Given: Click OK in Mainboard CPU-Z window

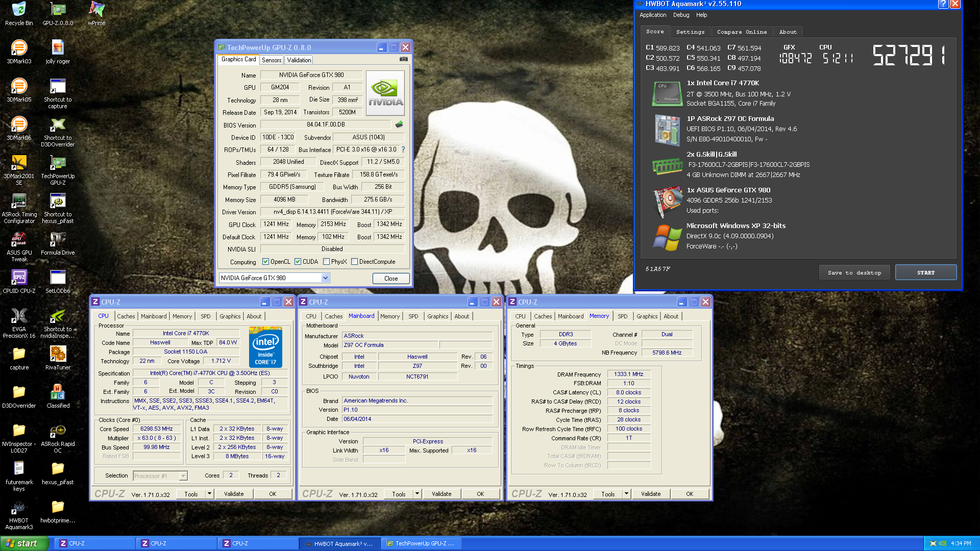Looking at the screenshot, I should tap(480, 494).
